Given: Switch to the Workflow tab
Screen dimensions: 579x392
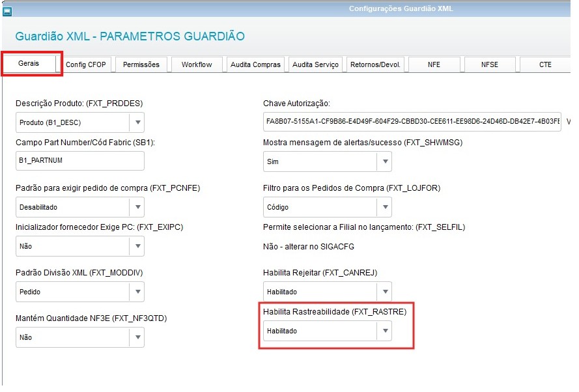Looking at the screenshot, I should pos(197,64).
